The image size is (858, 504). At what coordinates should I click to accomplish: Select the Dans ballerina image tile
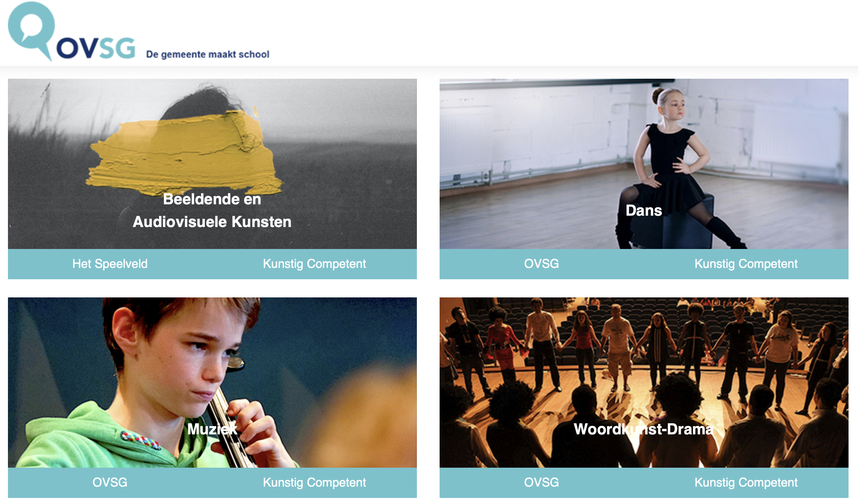(x=644, y=163)
